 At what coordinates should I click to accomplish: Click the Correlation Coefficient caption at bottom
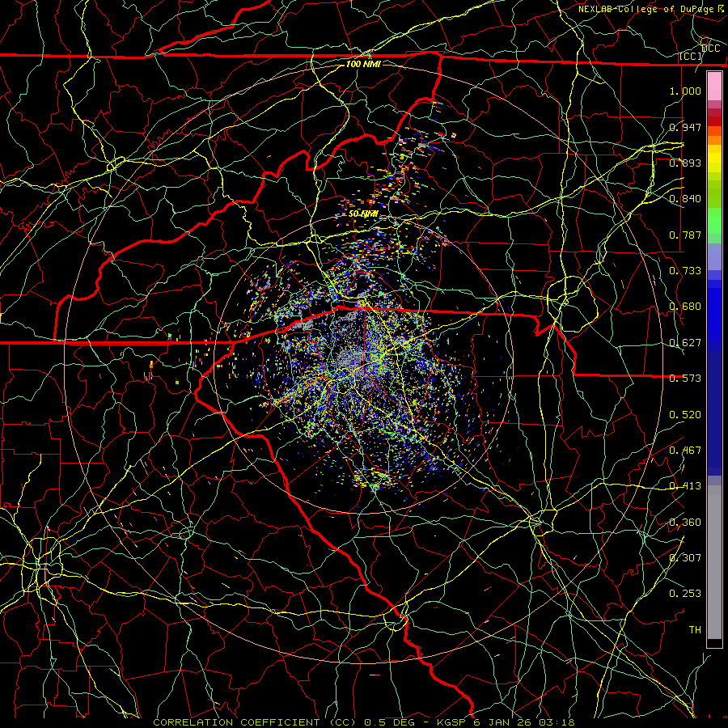click(363, 722)
